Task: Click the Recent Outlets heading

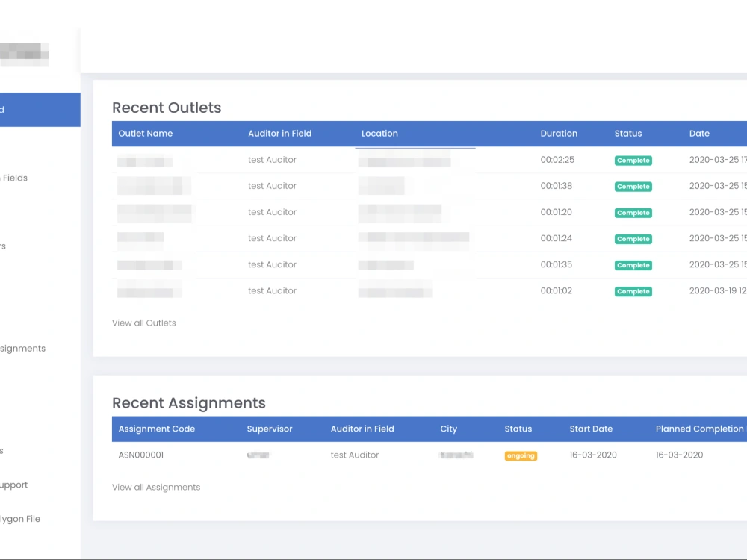Action: [x=167, y=108]
